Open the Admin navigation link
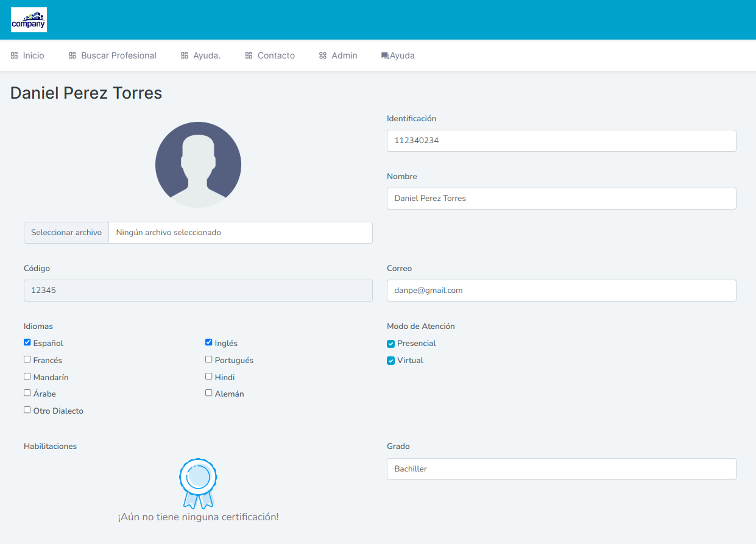The width and height of the screenshot is (756, 544). 344,55
